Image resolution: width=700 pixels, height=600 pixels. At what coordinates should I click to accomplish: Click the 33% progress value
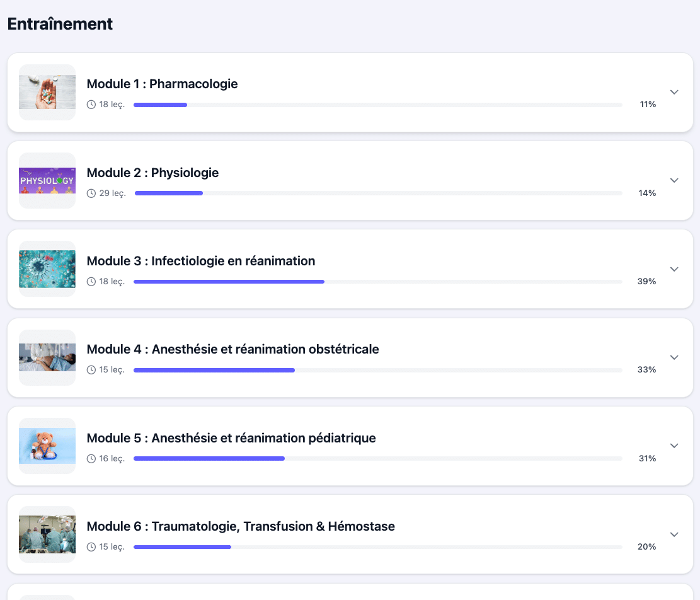pyautogui.click(x=646, y=369)
